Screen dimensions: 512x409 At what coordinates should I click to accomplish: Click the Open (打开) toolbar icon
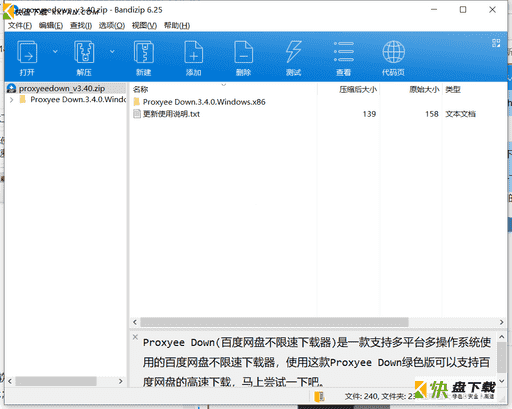(x=27, y=52)
